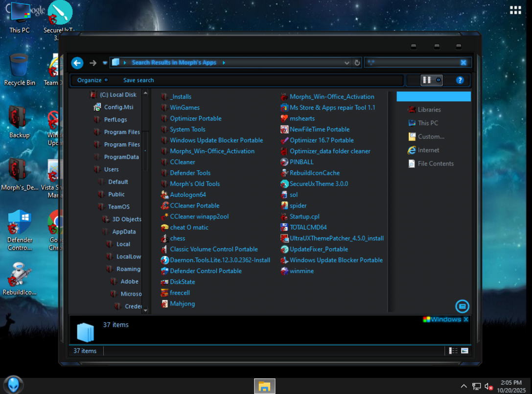Click the forward navigation arrow
Viewport: 532px width, 394px height.
93,63
